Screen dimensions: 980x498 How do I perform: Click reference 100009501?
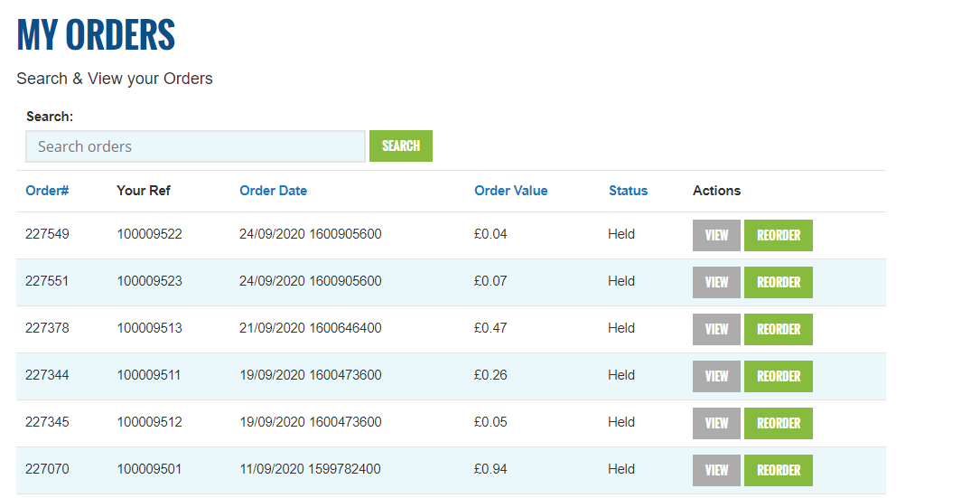click(149, 468)
